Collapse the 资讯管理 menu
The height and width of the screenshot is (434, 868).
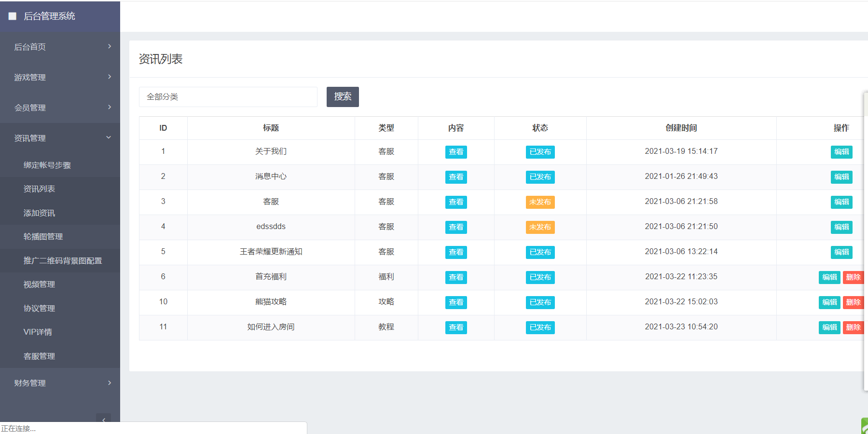tap(60, 138)
